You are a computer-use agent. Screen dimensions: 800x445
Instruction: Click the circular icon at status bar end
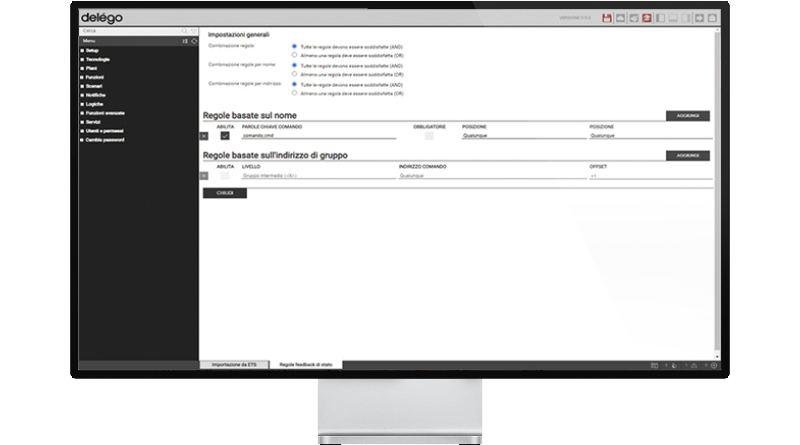tap(714, 365)
